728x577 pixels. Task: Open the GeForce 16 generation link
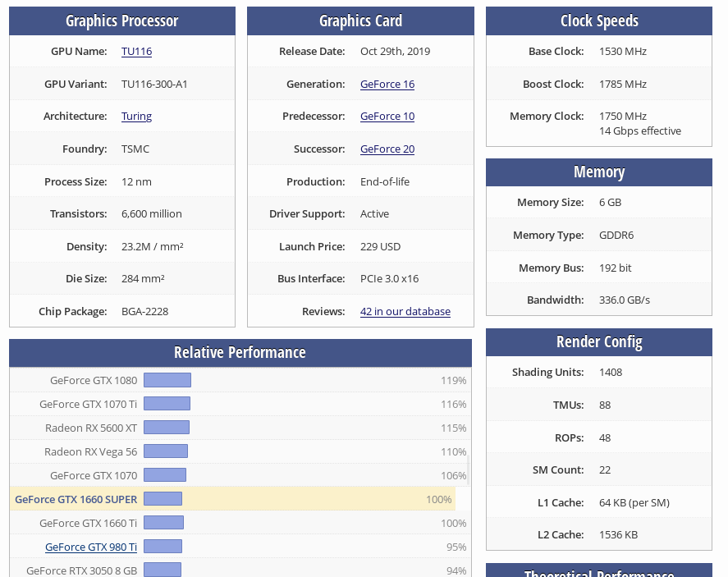pos(387,84)
